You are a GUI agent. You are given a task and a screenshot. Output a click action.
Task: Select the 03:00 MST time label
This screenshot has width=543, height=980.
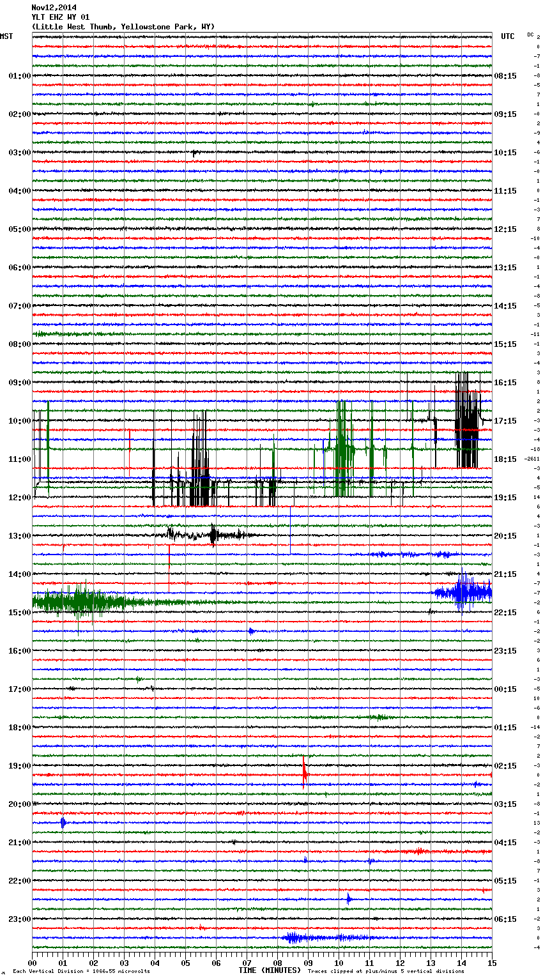coord(19,153)
